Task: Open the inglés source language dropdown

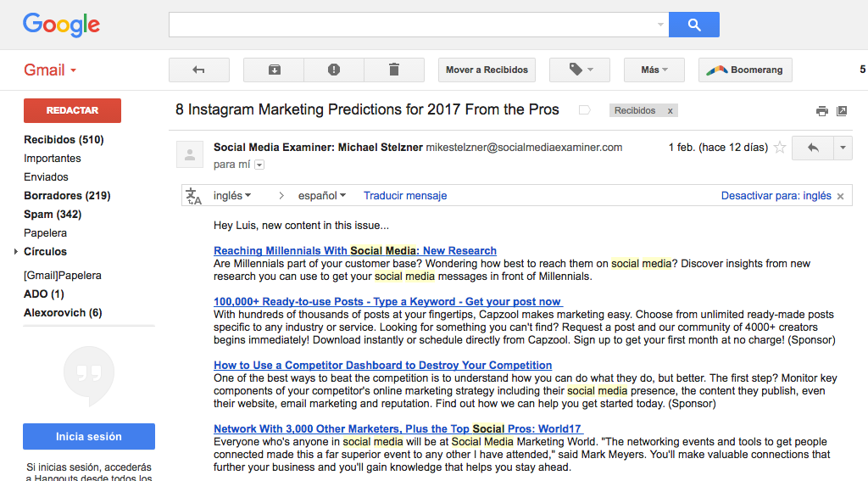Action: (x=232, y=196)
